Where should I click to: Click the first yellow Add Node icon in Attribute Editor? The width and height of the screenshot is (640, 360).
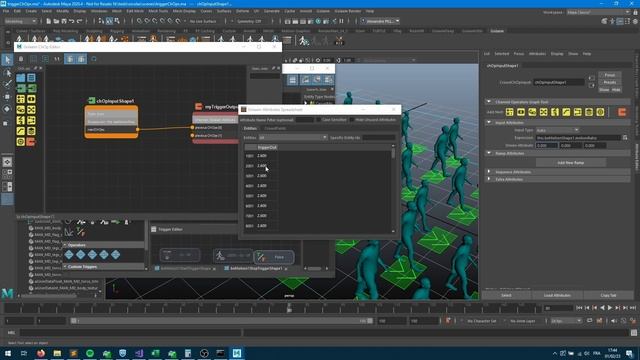(509, 112)
